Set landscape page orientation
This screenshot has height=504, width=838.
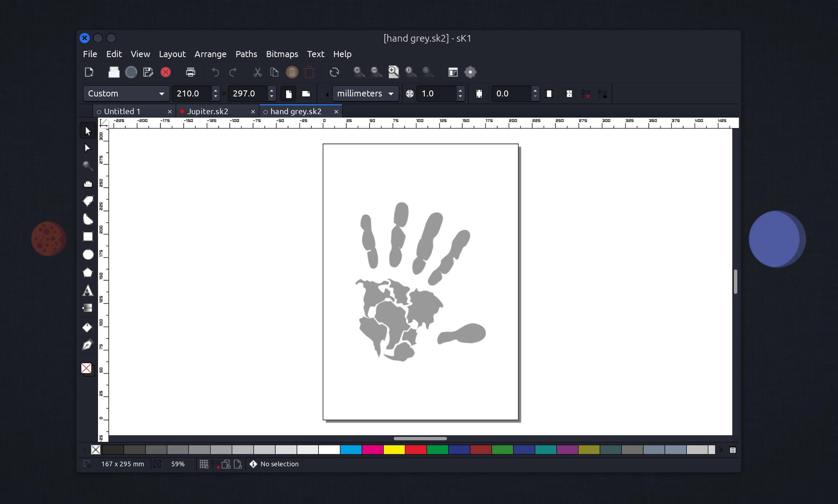306,94
